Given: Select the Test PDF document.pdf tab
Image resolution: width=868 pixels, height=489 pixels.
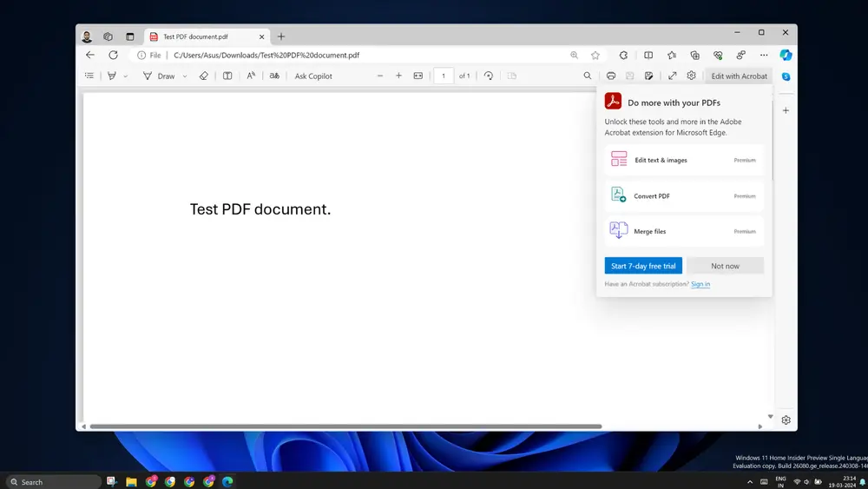Looking at the screenshot, I should [x=196, y=36].
